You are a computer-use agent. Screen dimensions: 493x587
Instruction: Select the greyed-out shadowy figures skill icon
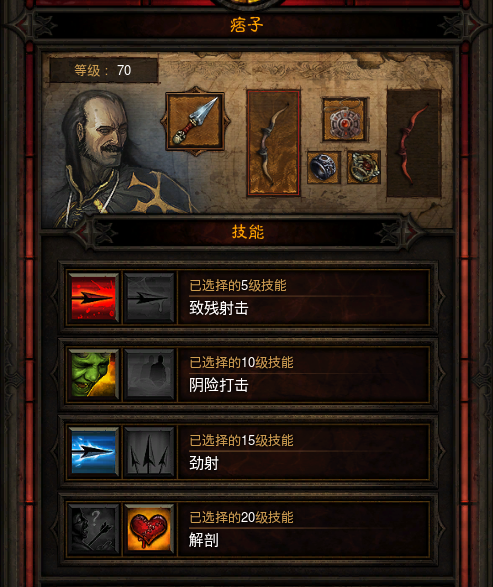(149, 374)
